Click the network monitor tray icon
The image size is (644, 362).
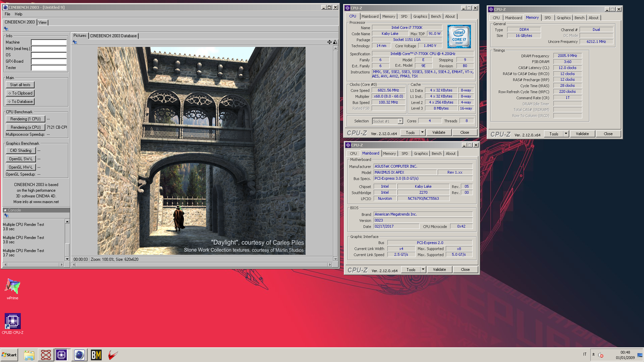(640, 355)
